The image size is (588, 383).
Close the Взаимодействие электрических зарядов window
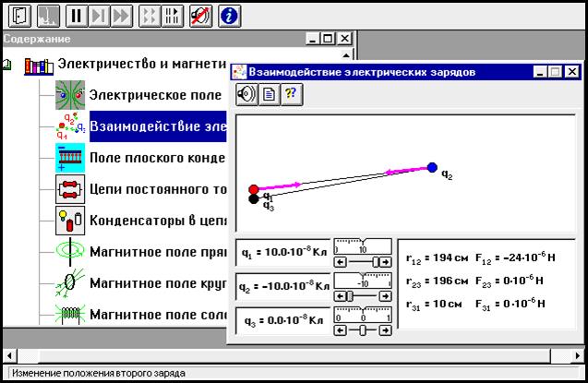point(572,72)
